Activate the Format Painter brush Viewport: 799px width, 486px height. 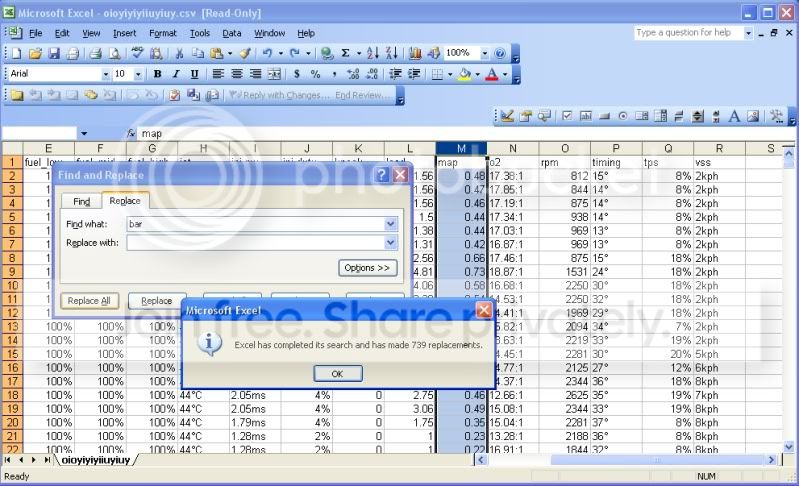(246, 53)
